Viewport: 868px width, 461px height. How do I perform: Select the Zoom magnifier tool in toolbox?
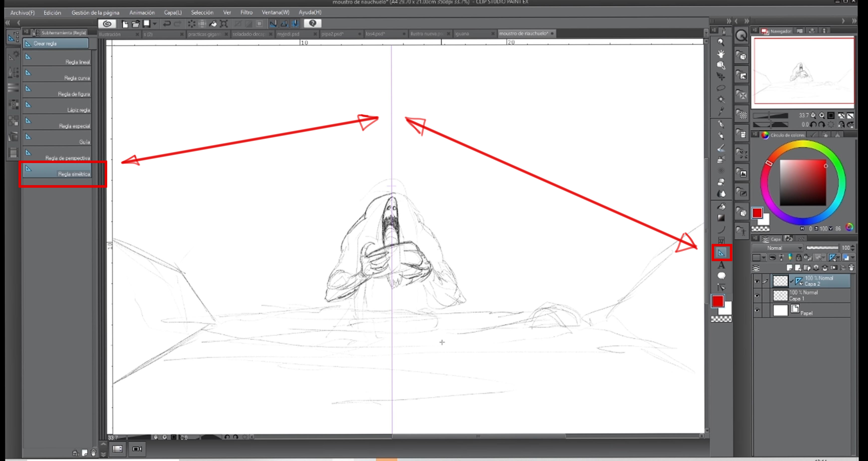click(720, 42)
